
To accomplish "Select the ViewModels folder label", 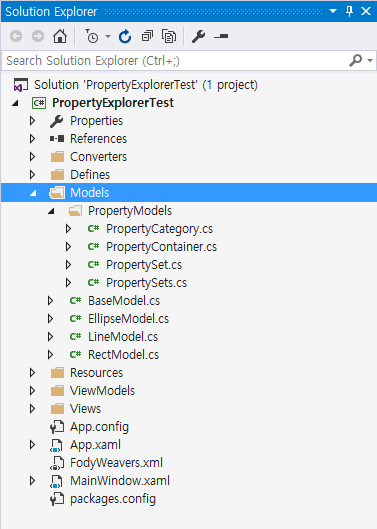I will click(102, 391).
